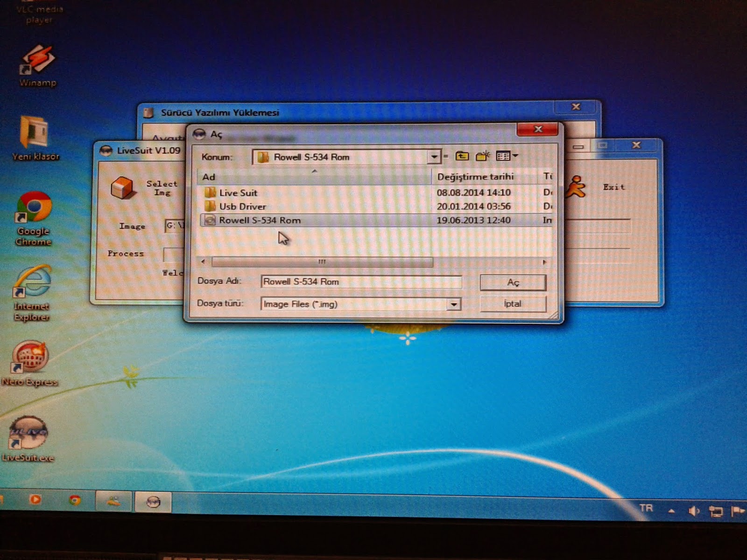747x560 pixels.
Task: Minimize the LiveSuit window
Action: (578, 146)
